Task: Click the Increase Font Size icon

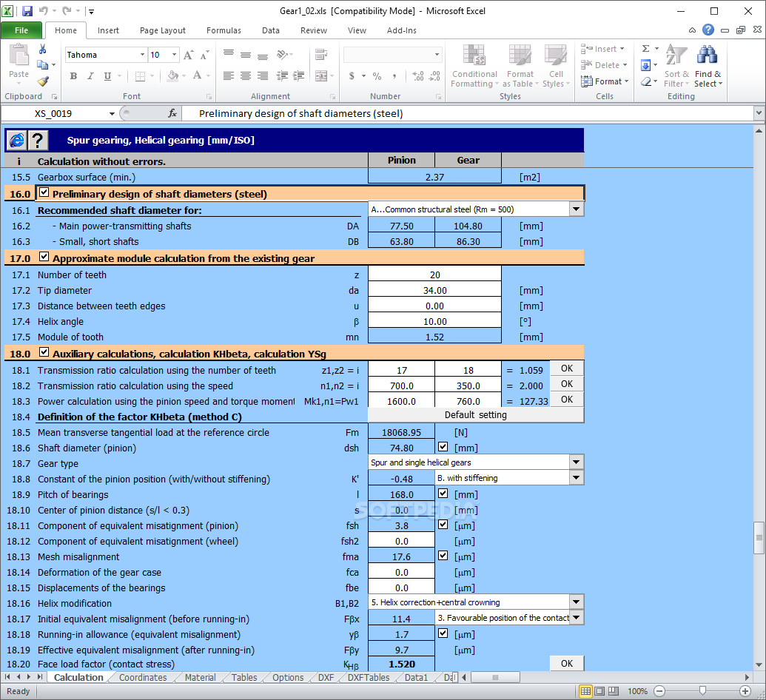Action: point(189,55)
